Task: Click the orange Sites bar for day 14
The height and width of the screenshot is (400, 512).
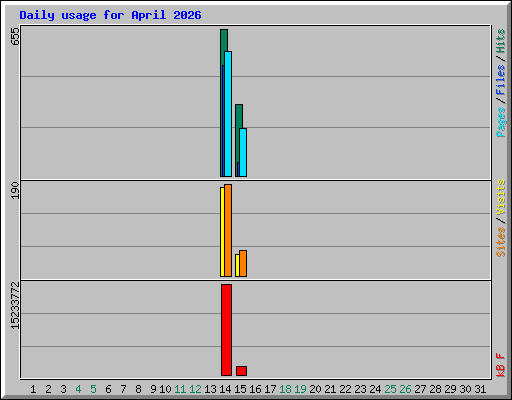Action: [x=228, y=230]
